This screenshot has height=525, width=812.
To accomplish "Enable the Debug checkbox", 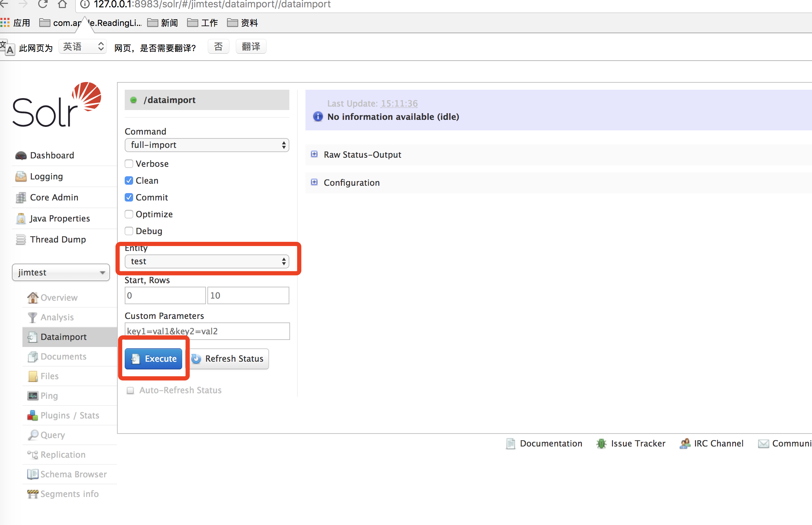I will [129, 231].
